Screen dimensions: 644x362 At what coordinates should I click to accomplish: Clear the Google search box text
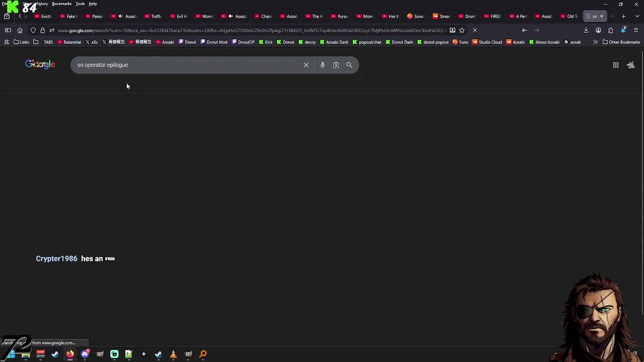pos(306,65)
